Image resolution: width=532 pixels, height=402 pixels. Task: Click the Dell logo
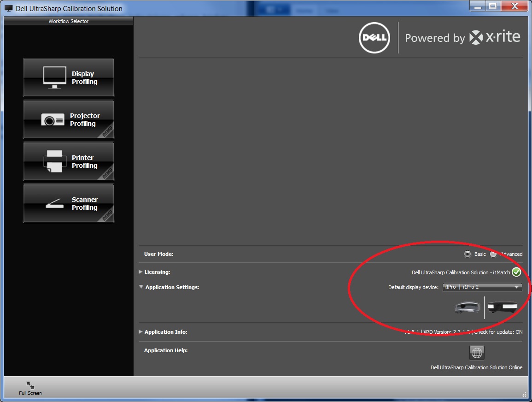point(374,38)
